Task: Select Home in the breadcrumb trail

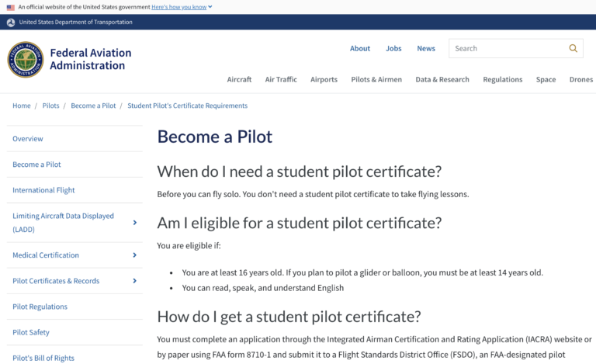Action: pyautogui.click(x=21, y=106)
